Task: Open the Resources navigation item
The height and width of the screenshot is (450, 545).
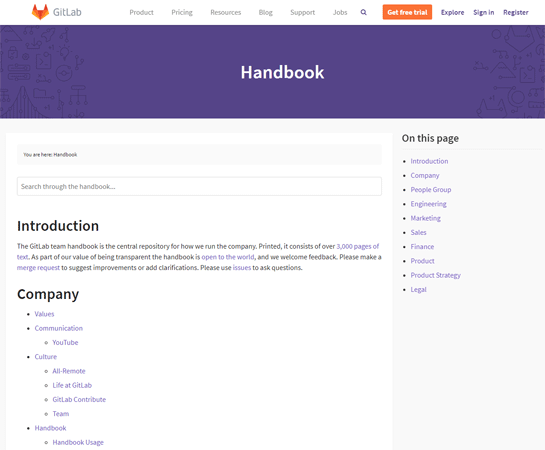Action: [226, 13]
